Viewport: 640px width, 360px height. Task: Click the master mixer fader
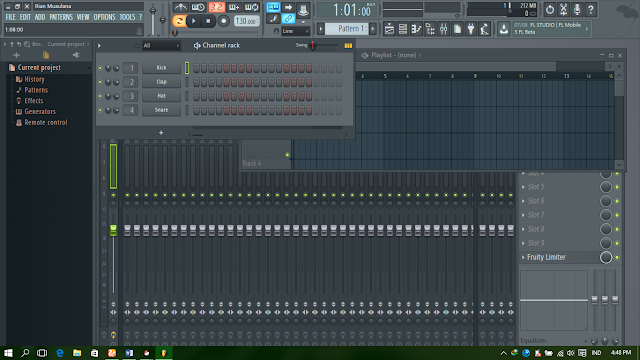113,230
